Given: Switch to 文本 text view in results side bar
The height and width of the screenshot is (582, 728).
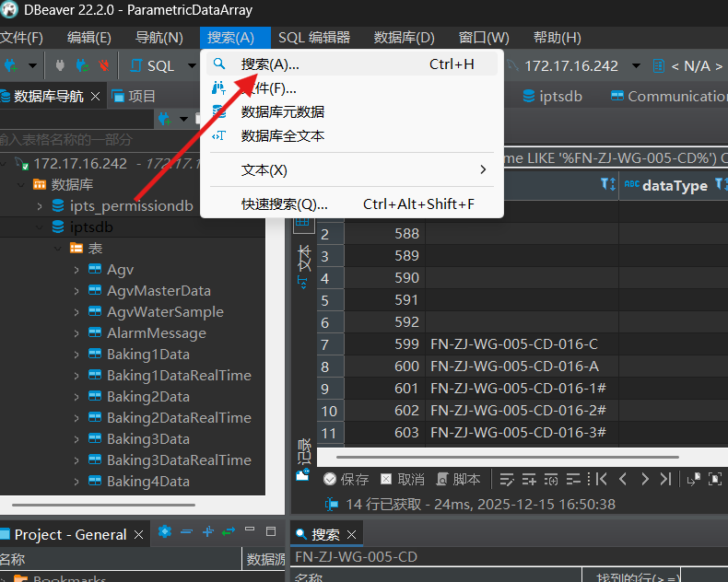Looking at the screenshot, I should [x=304, y=267].
